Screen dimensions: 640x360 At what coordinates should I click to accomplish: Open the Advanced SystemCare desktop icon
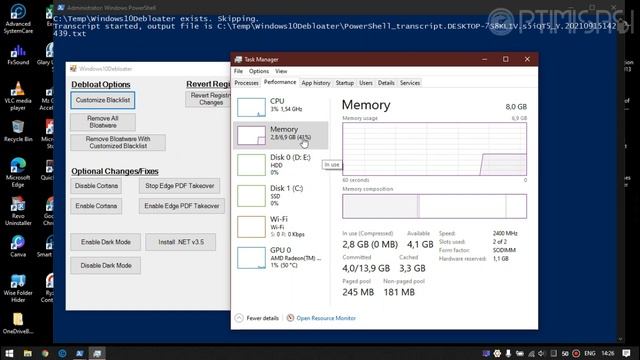click(18, 19)
